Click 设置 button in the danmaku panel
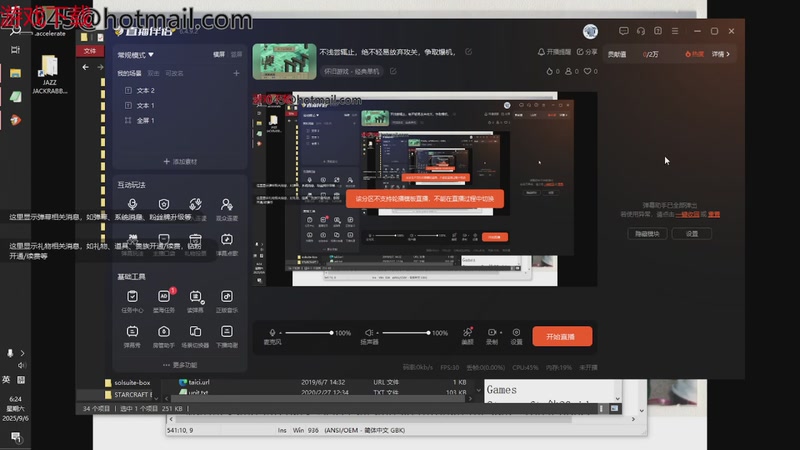 pos(692,234)
